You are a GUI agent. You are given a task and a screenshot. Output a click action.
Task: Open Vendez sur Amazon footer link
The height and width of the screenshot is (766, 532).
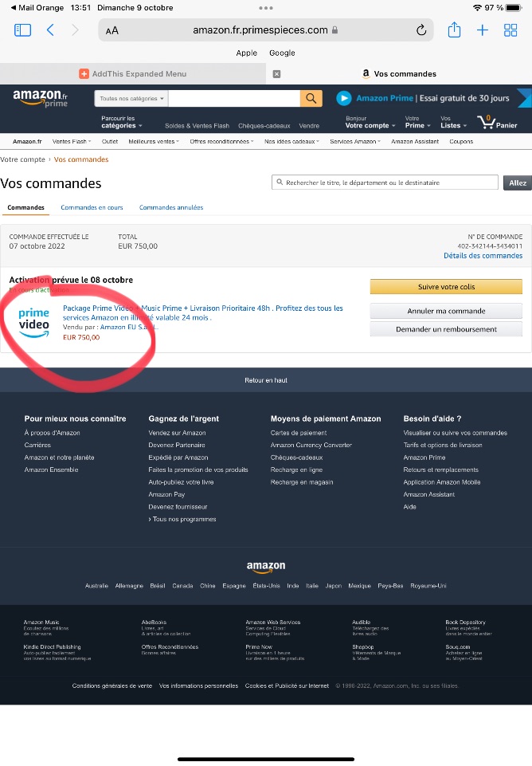[x=177, y=433]
